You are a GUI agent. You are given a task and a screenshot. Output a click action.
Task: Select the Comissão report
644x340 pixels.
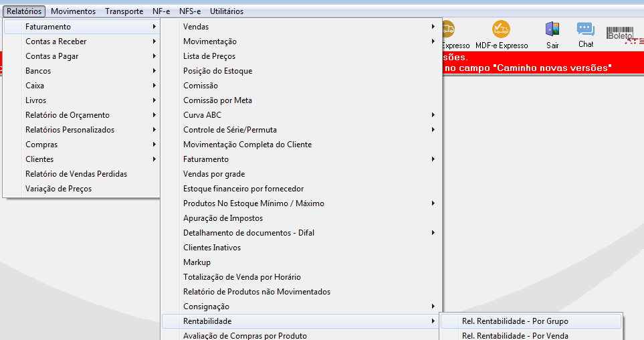302,86
